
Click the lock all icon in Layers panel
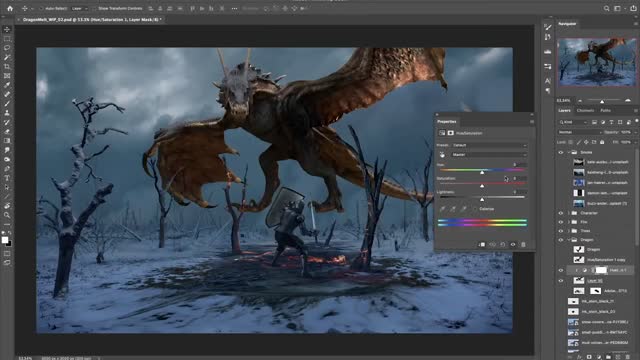pos(602,142)
